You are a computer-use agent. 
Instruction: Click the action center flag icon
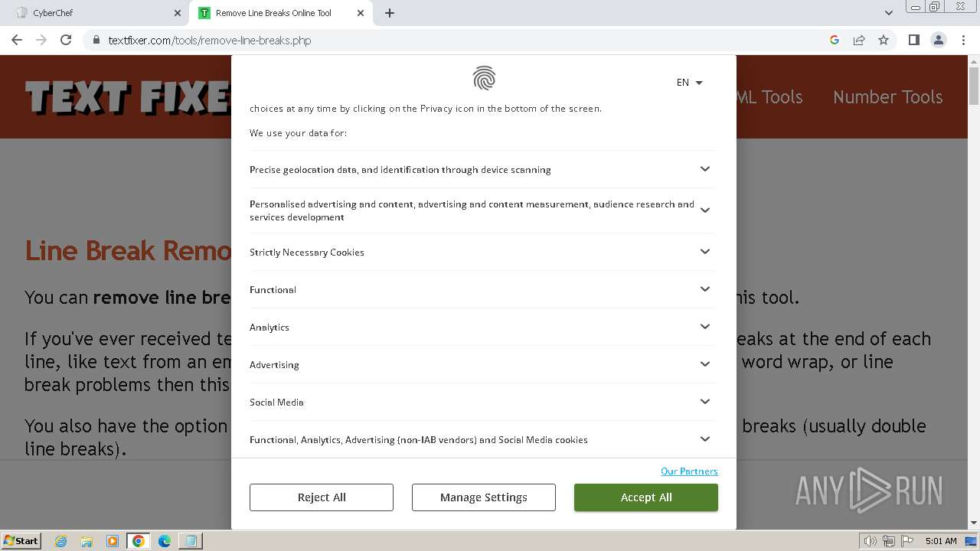point(907,541)
